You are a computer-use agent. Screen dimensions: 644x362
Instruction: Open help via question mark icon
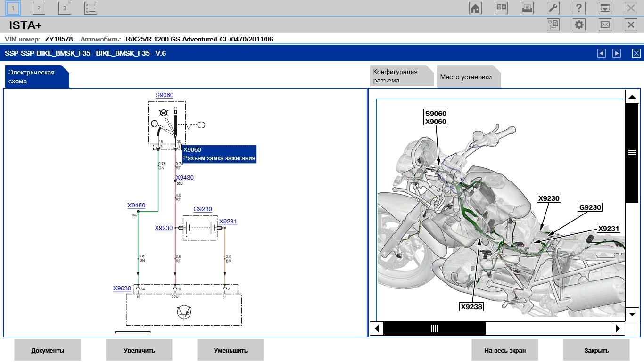[x=579, y=8]
